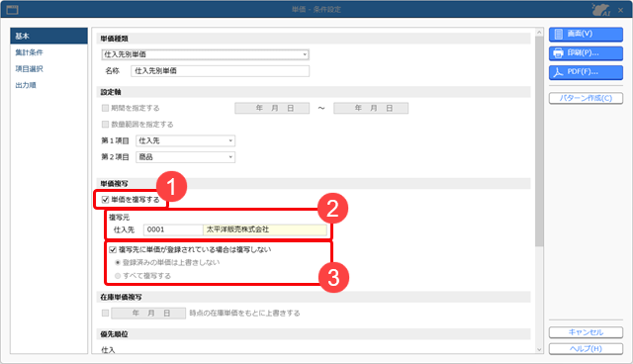Open the 第2項目 dropdown

(185, 157)
